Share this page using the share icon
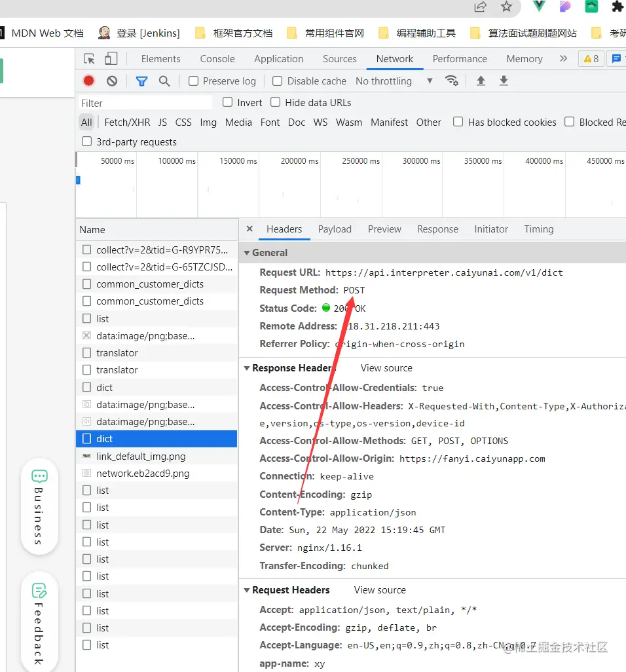 481,7
